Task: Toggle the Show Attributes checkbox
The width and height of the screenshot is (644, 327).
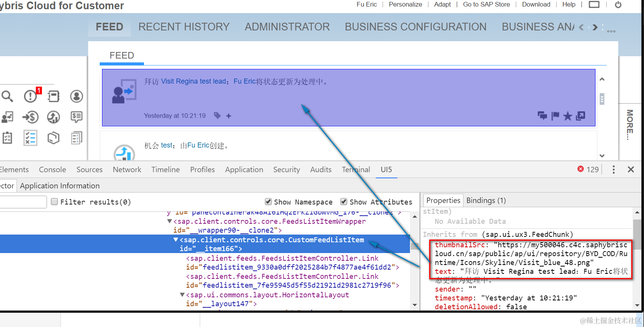Action: point(344,201)
